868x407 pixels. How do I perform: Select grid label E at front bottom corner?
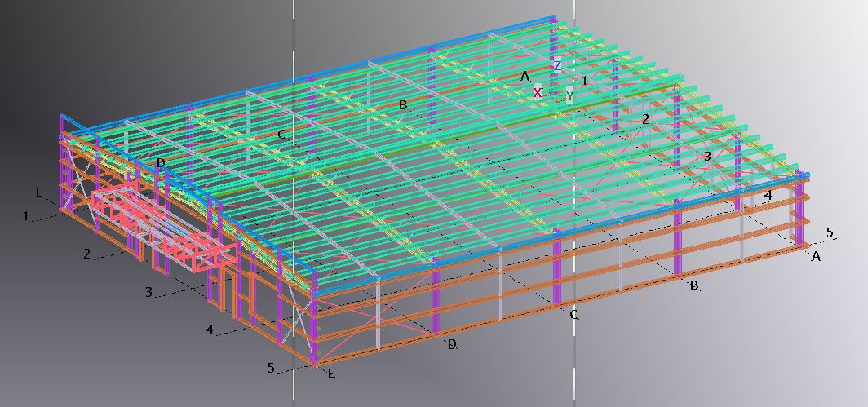[330, 374]
